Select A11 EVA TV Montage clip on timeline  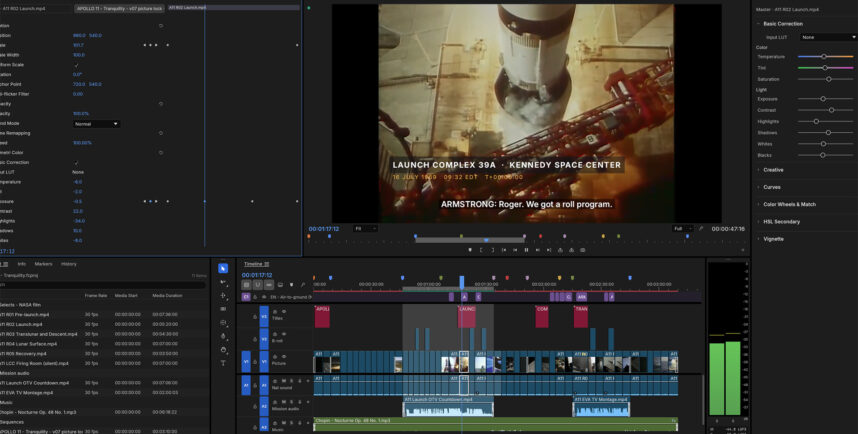click(601, 407)
